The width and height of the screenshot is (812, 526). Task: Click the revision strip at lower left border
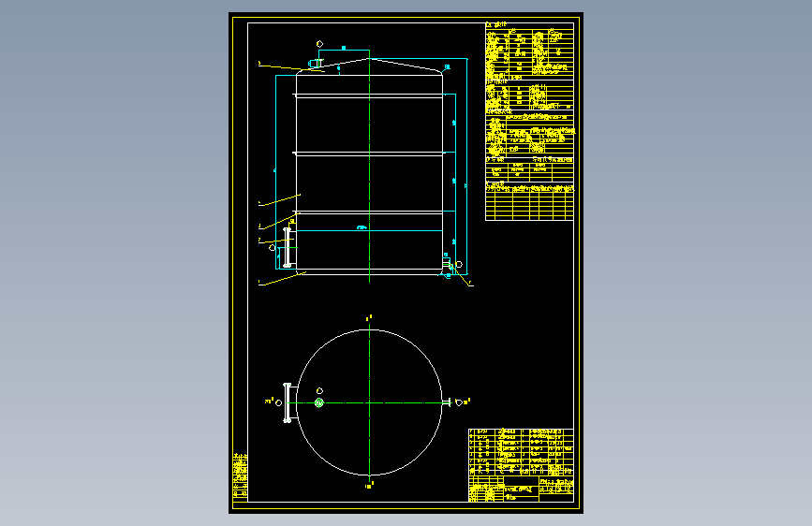click(241, 477)
